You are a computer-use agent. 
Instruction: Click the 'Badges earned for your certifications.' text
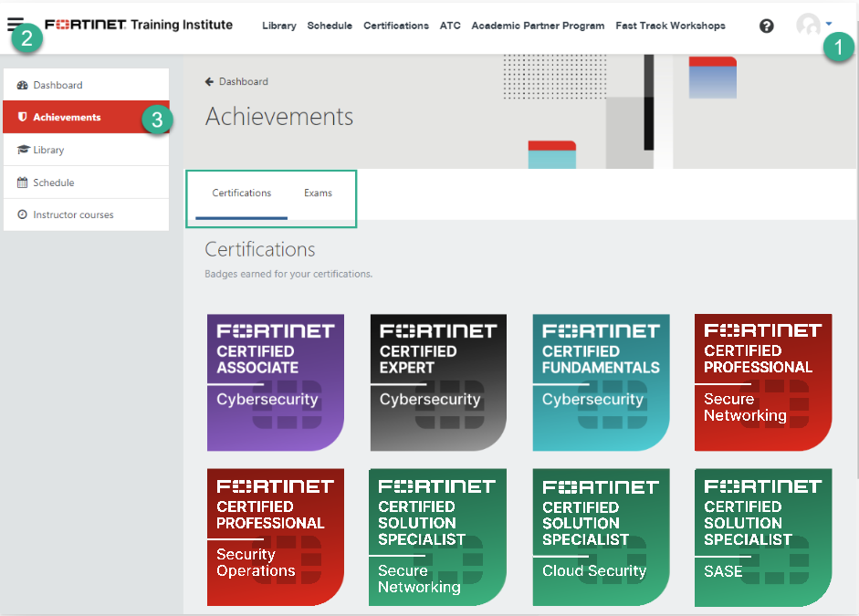click(x=288, y=274)
